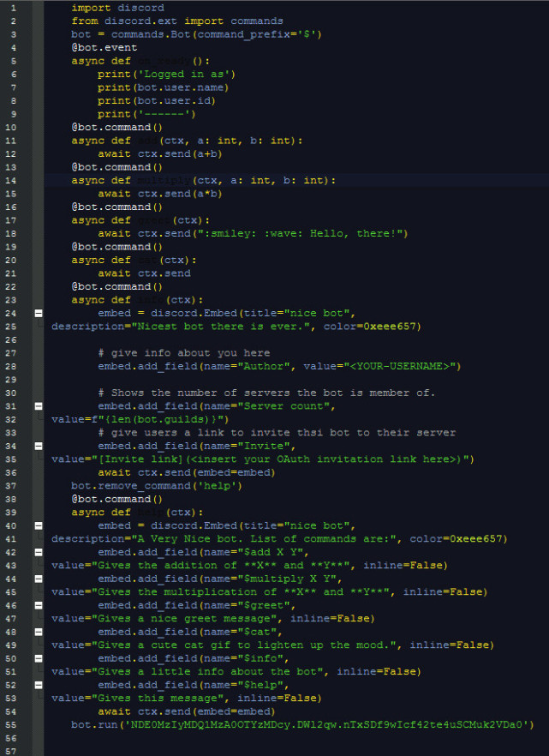Click the 'Author' field name string
This screenshot has height=756, width=549.
point(264,367)
